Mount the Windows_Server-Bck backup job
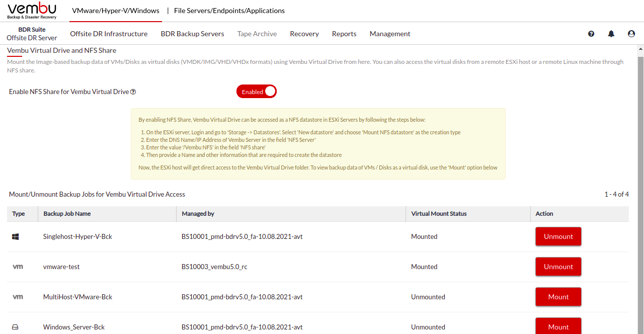The height and width of the screenshot is (334, 644). (558, 326)
